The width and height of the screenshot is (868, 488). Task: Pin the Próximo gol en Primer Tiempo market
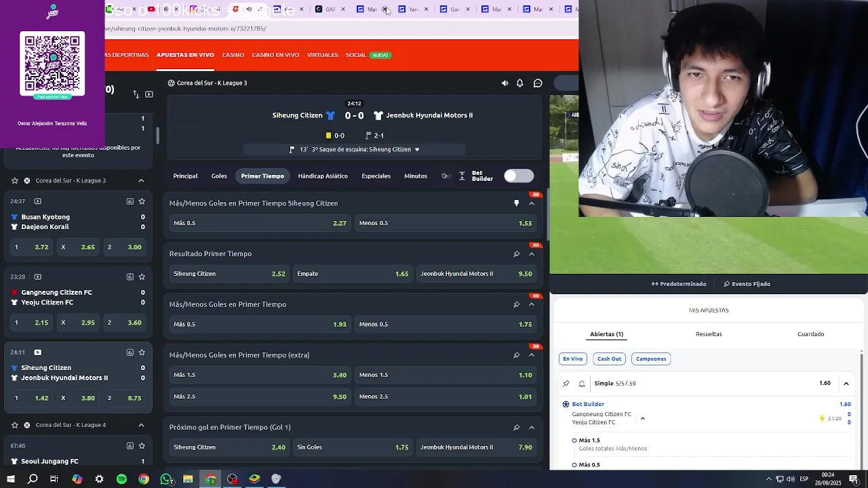click(516, 428)
